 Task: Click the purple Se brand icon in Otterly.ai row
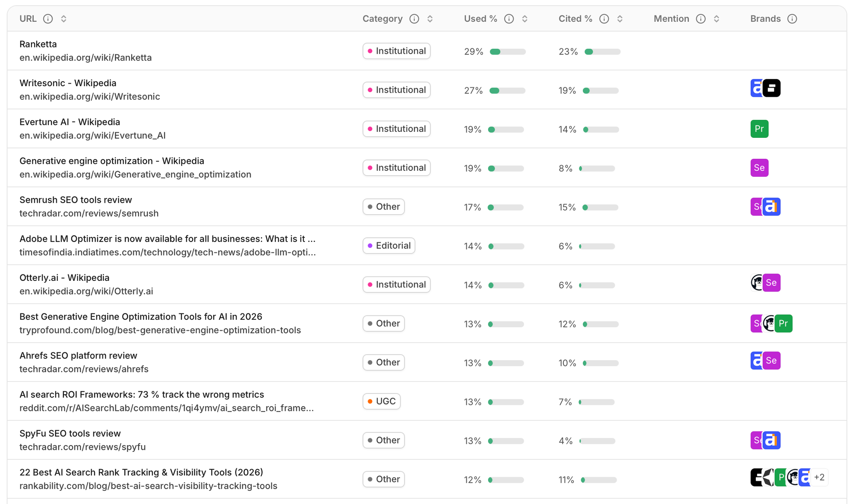coord(772,283)
